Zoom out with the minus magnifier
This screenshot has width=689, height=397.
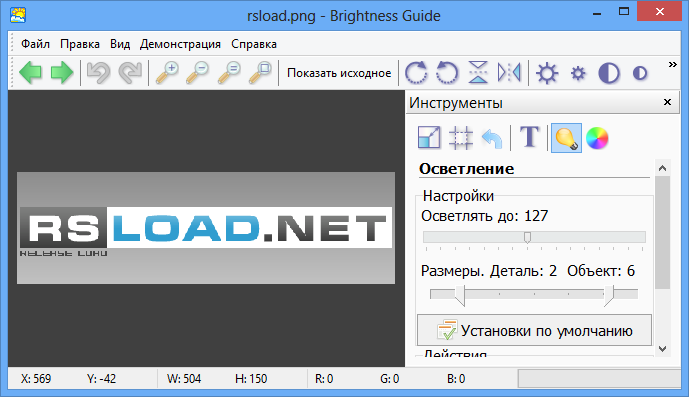(x=198, y=73)
